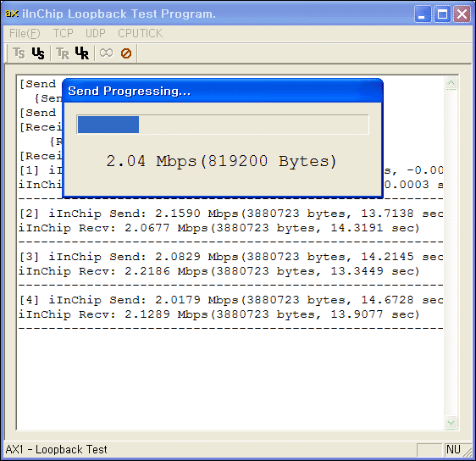Open the TCP menu

[x=64, y=33]
